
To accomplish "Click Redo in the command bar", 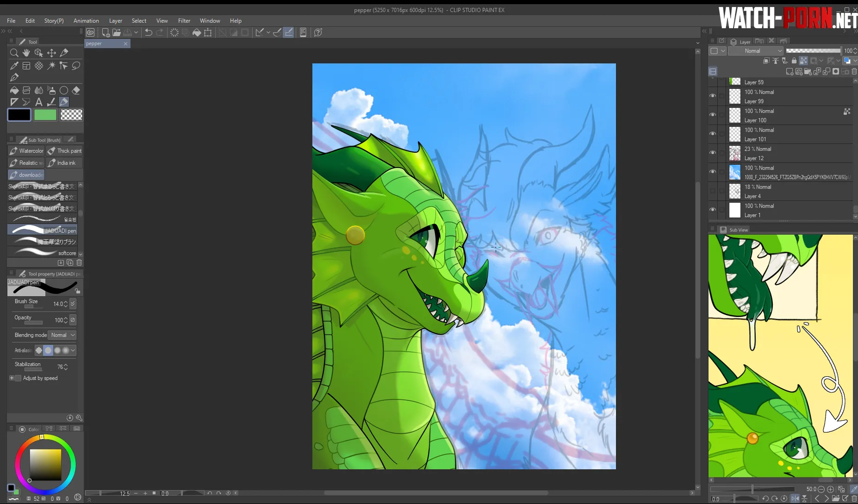I will point(160,32).
